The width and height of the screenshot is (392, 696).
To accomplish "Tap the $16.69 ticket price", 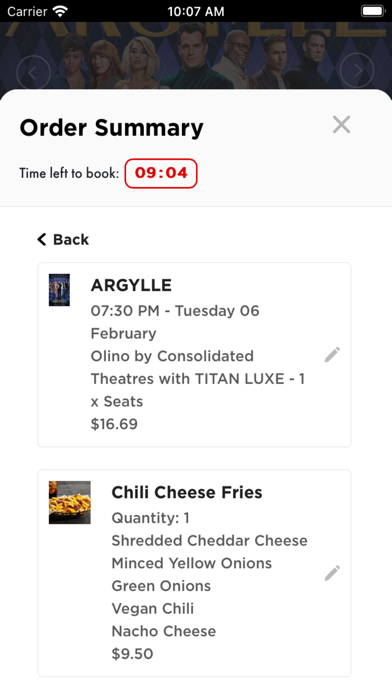I will [x=114, y=424].
